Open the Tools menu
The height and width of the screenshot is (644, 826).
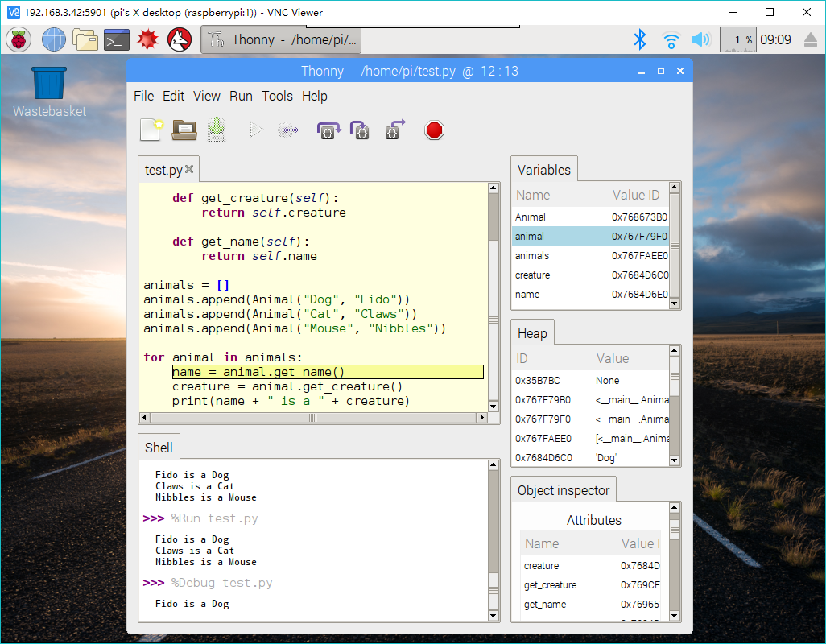point(277,96)
